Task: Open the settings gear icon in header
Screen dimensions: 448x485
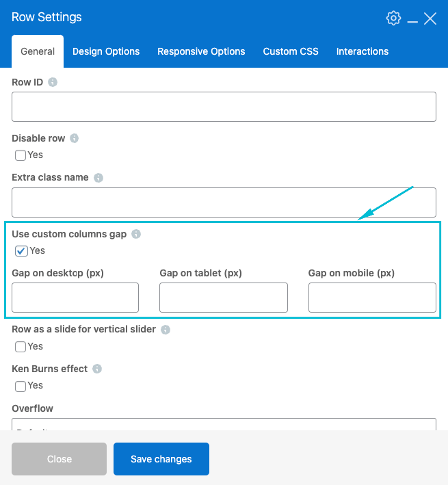Action: [393, 18]
